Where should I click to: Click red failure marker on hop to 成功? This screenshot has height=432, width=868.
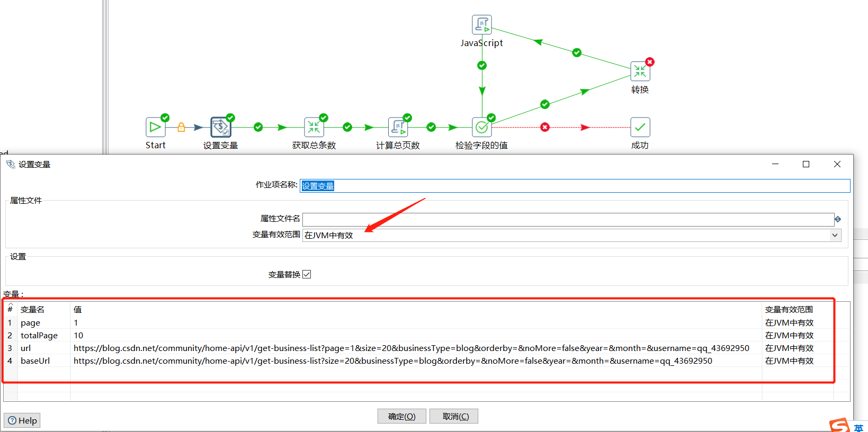pos(545,127)
